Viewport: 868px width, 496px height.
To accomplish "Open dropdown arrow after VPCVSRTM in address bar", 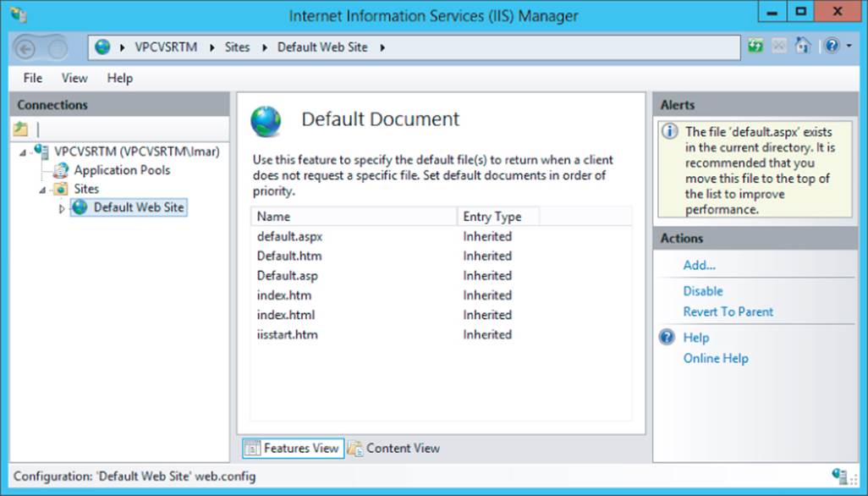I will click(x=212, y=47).
